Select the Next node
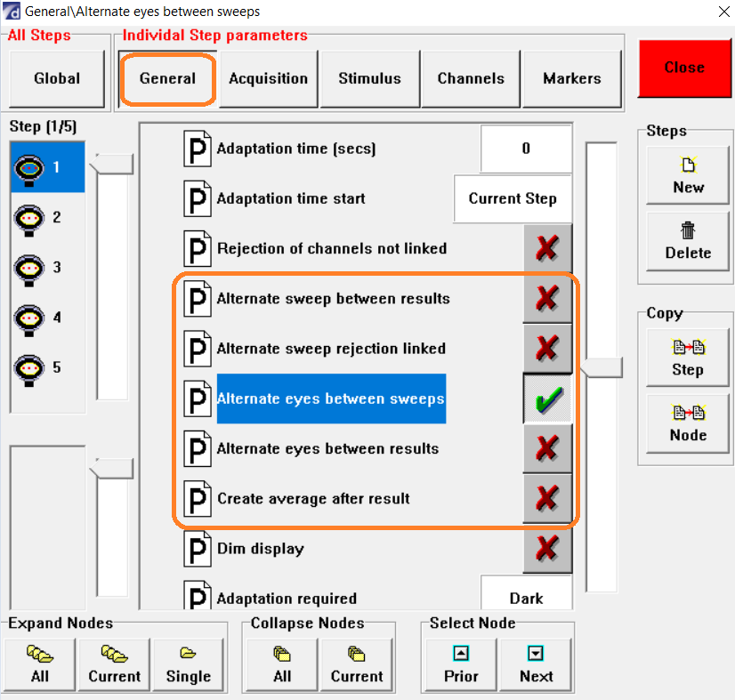Image resolution: width=735 pixels, height=700 pixels. 537,664
